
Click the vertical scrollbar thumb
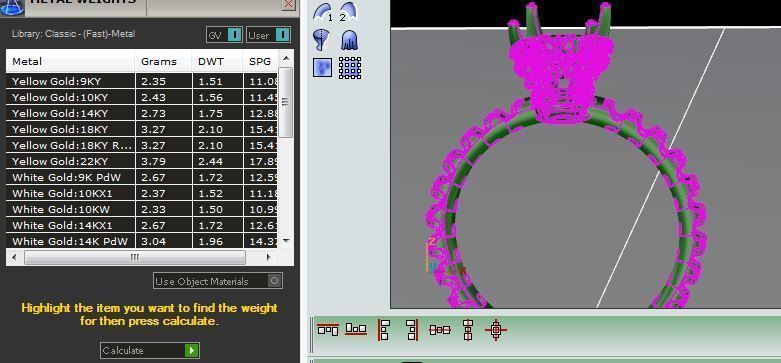coord(285,102)
